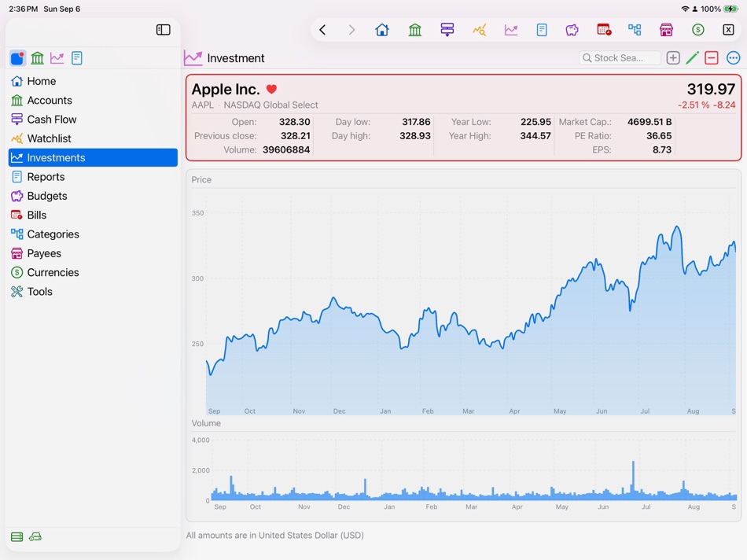Image resolution: width=747 pixels, height=560 pixels.
Task: Open Watchlist in the sidebar
Action: point(93,138)
